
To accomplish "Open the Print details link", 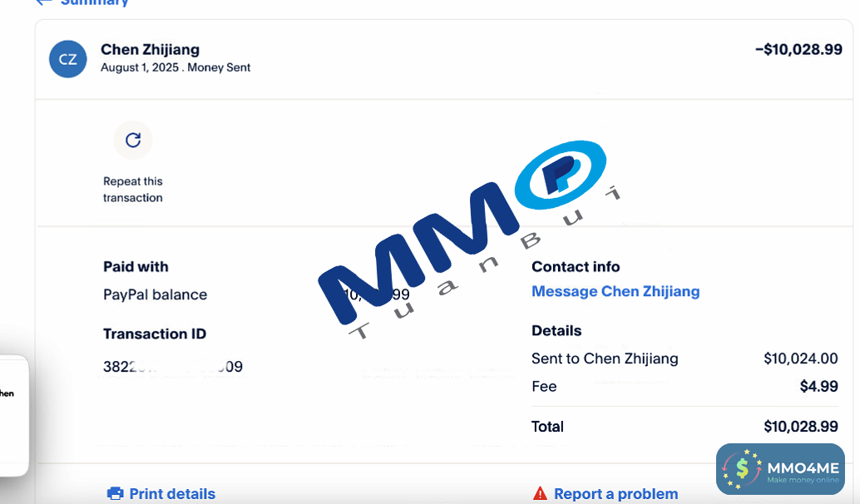I will tap(172, 494).
